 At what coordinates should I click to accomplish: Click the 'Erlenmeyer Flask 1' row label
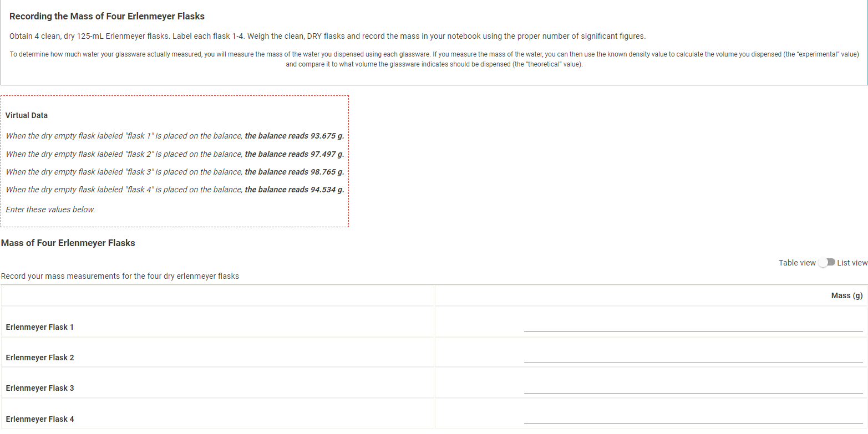coord(39,327)
